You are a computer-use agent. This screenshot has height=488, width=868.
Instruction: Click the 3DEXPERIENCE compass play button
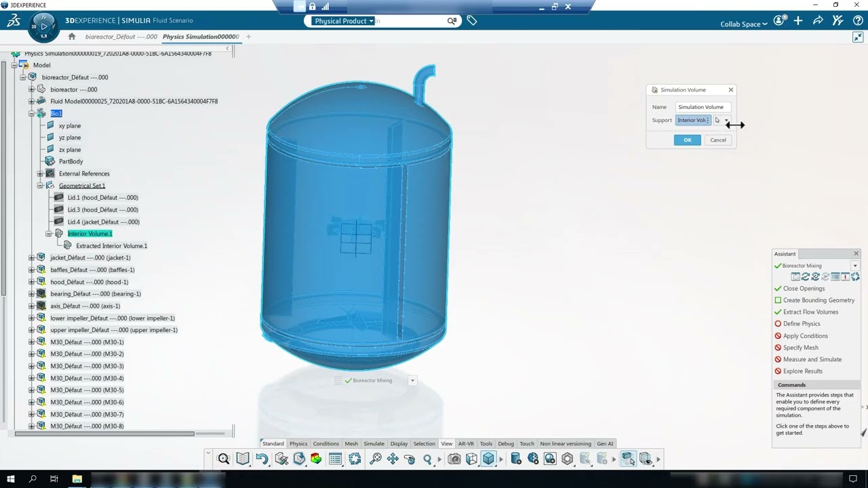coord(44,27)
